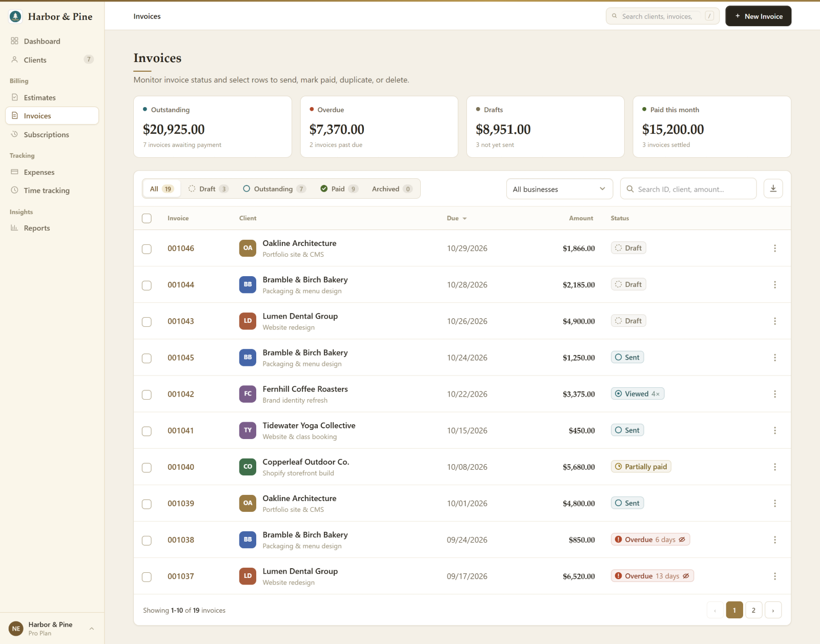
Task: Click the Expenses card icon
Action: [x=14, y=172]
